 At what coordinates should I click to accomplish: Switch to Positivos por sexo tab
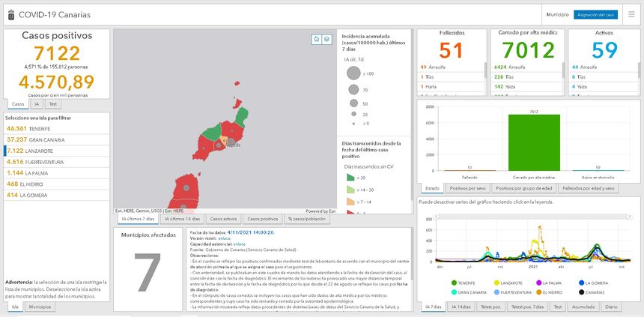[470, 188]
